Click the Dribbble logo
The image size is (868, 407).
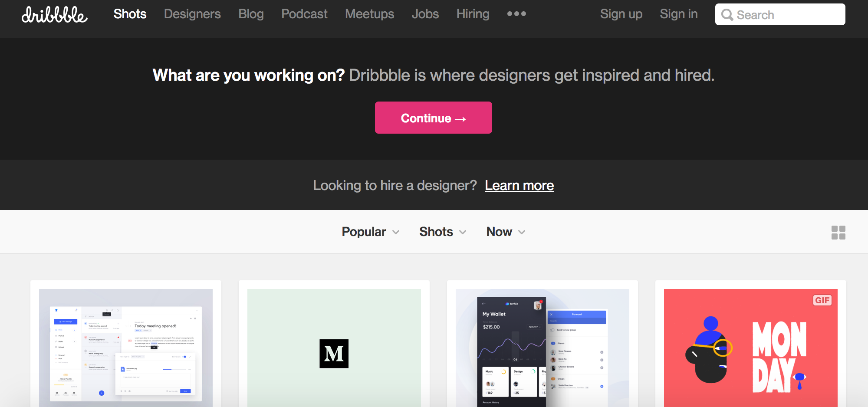(x=55, y=14)
